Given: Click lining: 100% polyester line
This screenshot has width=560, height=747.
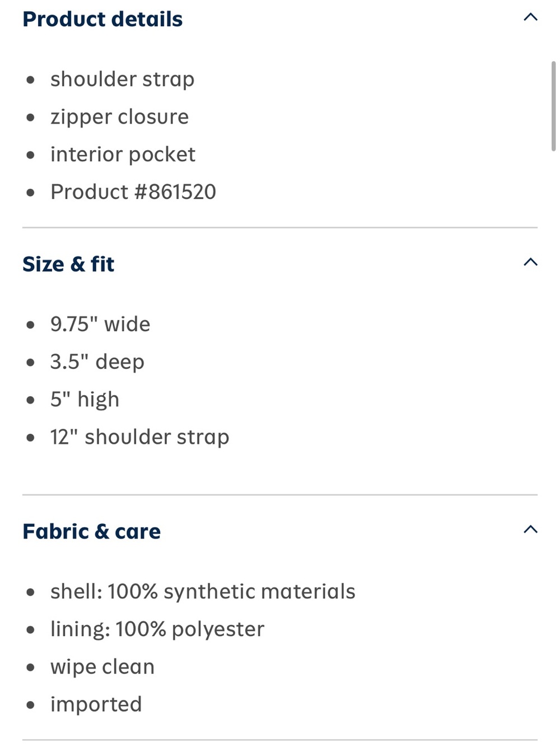Looking at the screenshot, I should point(157,629).
